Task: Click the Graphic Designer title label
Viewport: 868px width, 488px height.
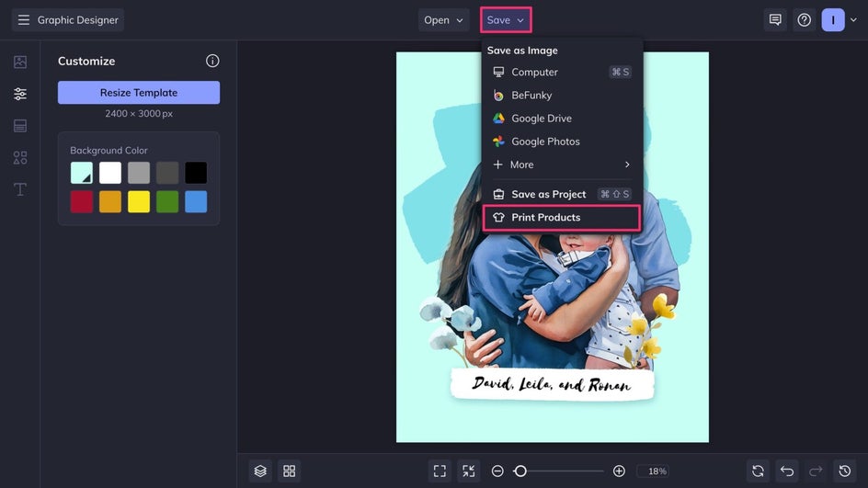Action: [77, 20]
